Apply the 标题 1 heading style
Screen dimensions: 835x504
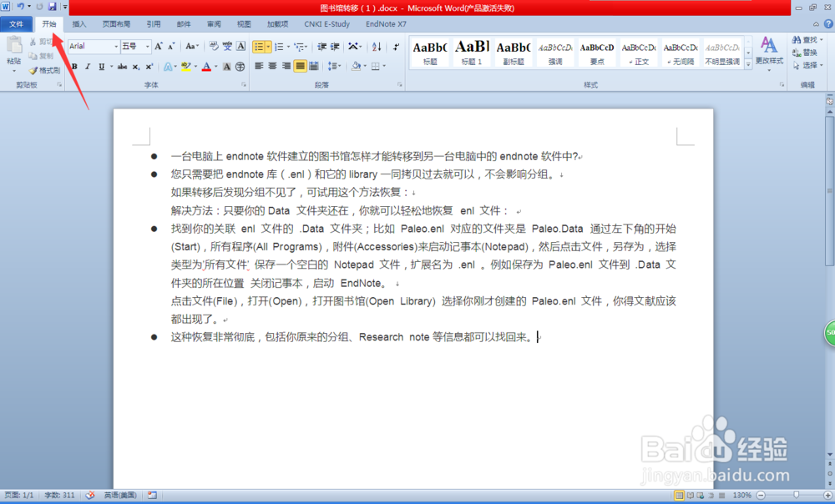click(472, 53)
